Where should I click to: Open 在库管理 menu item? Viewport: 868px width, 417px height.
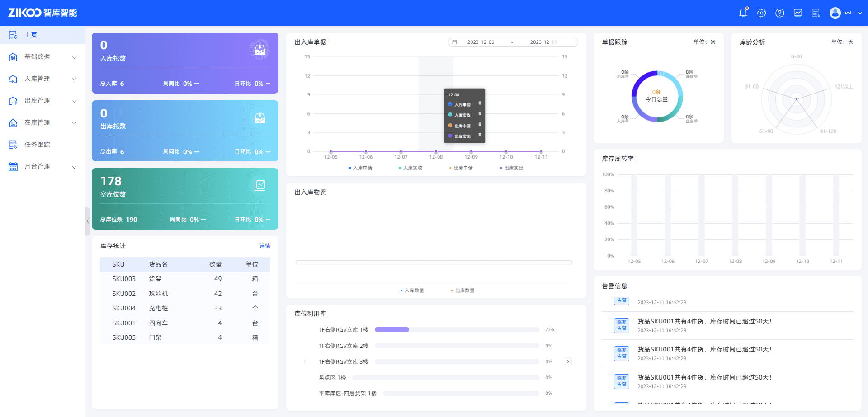point(42,122)
